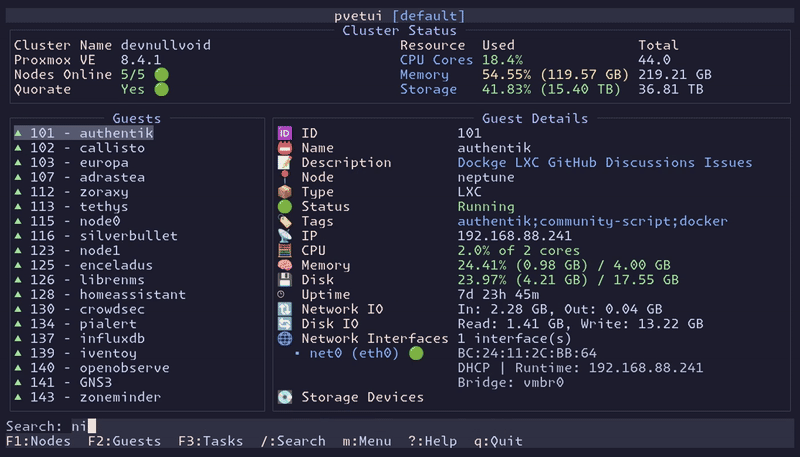
Task: Click the running triangle beside 134 - pialert
Action: (x=18, y=324)
